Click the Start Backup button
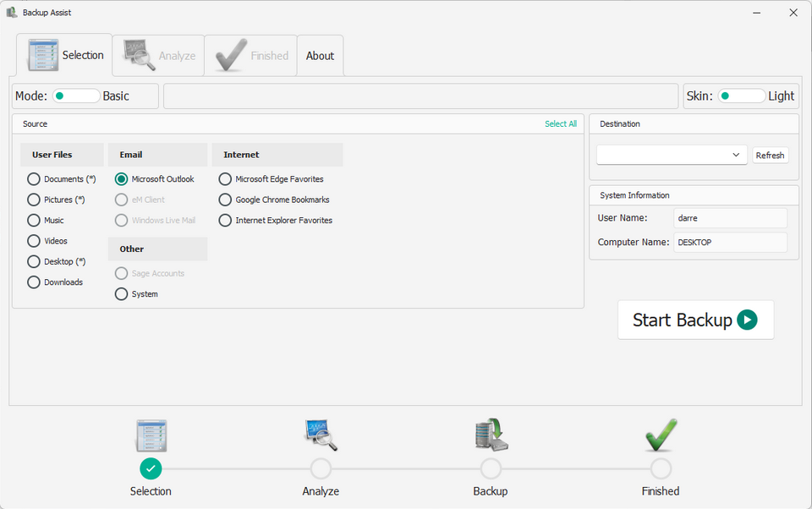Image resolution: width=812 pixels, height=509 pixels. point(695,320)
